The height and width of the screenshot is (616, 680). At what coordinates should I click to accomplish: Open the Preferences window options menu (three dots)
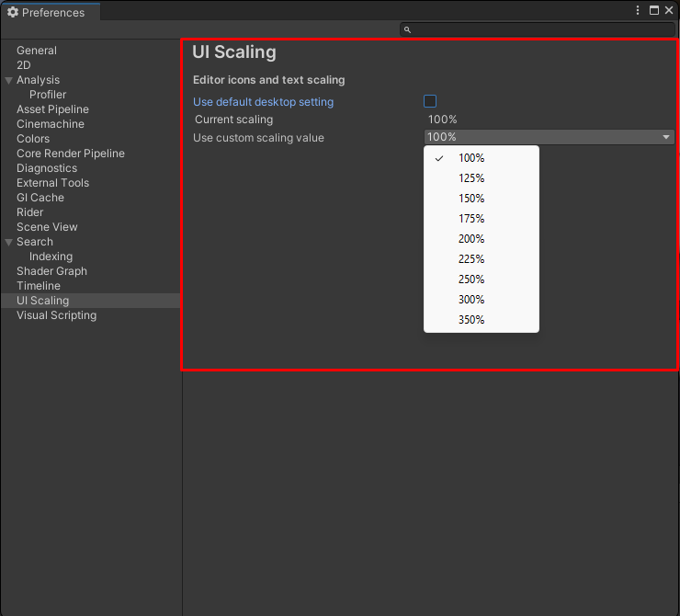(x=638, y=10)
